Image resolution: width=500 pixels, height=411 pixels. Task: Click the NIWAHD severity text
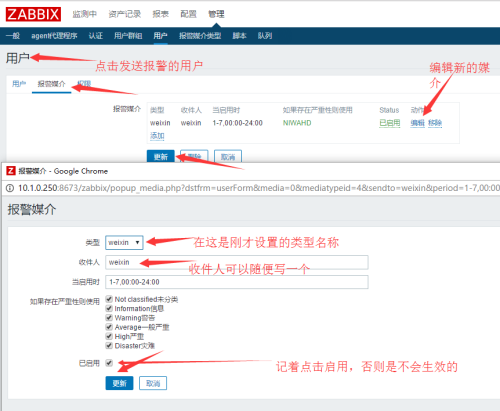click(297, 123)
